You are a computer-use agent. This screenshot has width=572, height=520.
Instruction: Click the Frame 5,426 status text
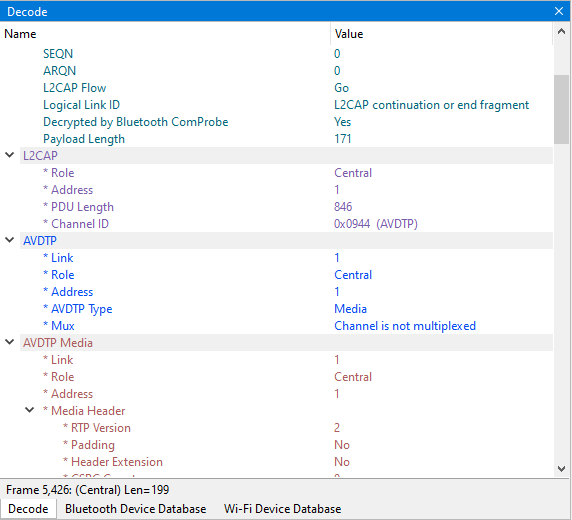[88, 489]
